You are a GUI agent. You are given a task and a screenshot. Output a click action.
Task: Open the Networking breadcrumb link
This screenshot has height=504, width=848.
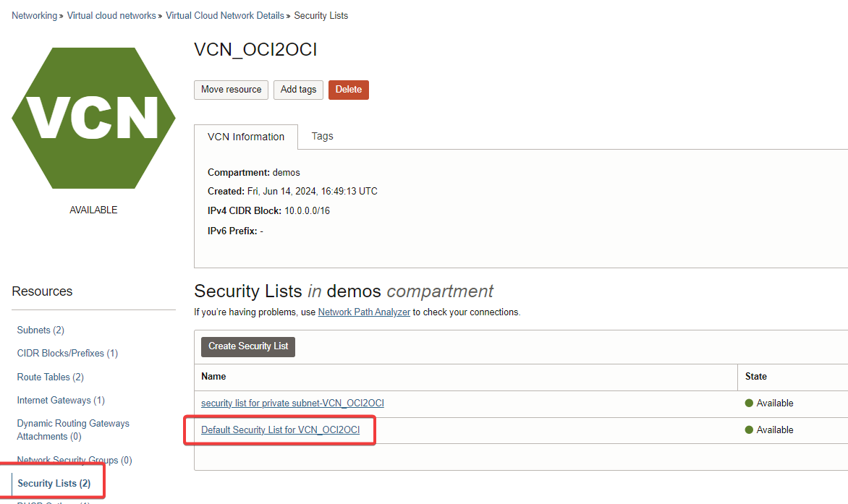click(x=35, y=16)
